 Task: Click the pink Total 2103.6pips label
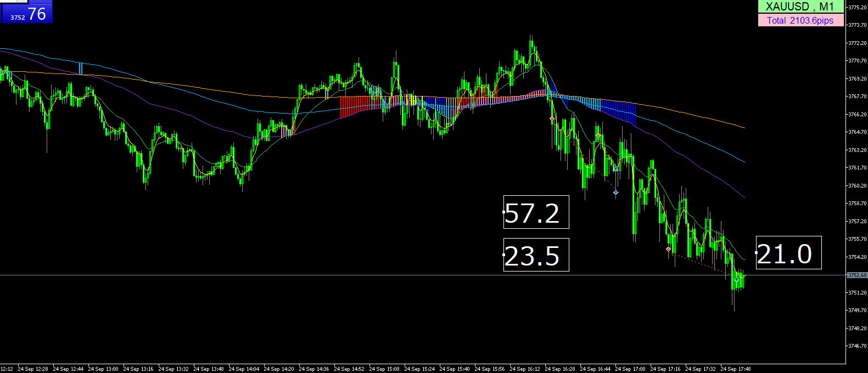click(x=800, y=20)
